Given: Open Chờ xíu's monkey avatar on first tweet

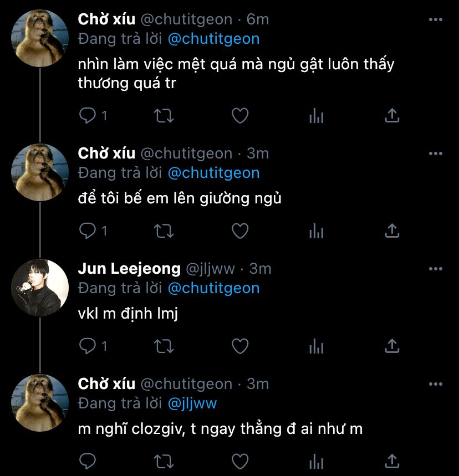Looking at the screenshot, I should [40, 38].
